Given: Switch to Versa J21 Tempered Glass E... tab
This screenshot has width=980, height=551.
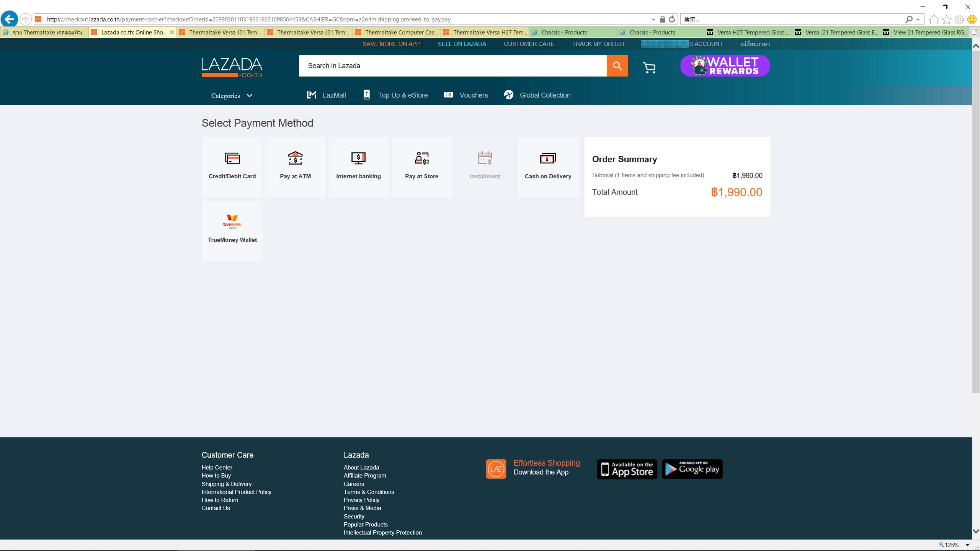Looking at the screenshot, I should [837, 33].
